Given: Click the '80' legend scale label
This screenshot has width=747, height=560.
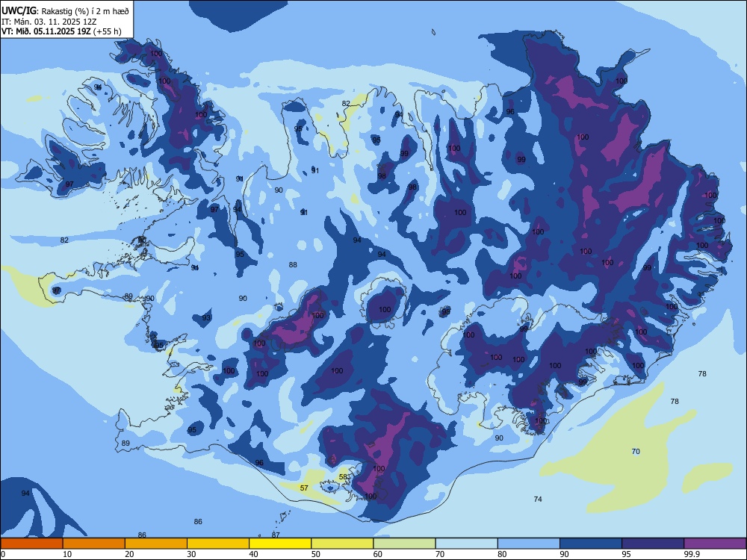Looking at the screenshot, I should click(x=502, y=554).
